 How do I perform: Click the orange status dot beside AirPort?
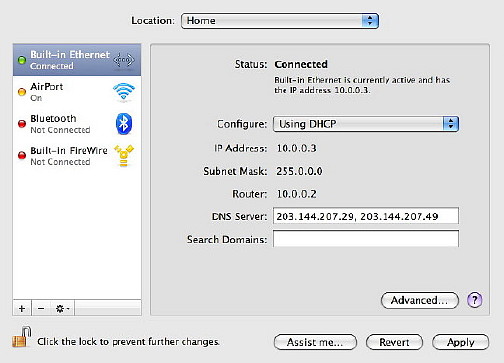tap(22, 92)
